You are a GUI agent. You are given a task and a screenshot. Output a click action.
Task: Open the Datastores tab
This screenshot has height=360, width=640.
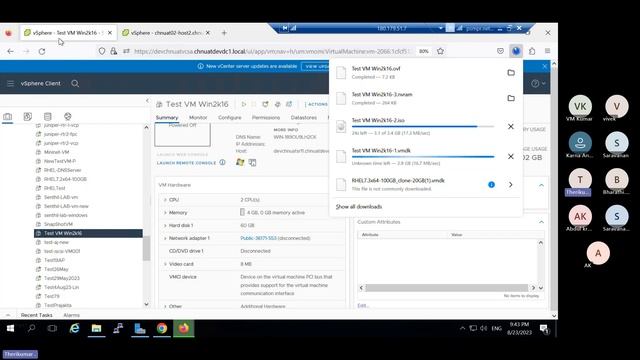304,118
